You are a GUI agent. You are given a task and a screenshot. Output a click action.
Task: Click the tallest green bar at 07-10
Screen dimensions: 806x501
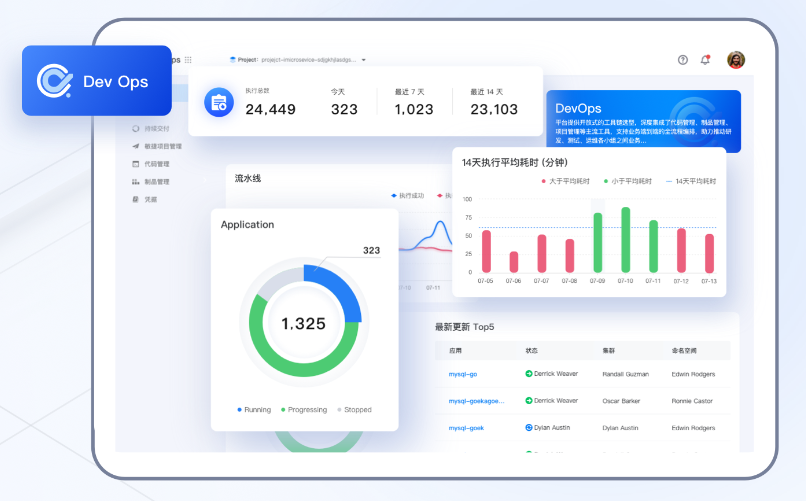(x=626, y=239)
